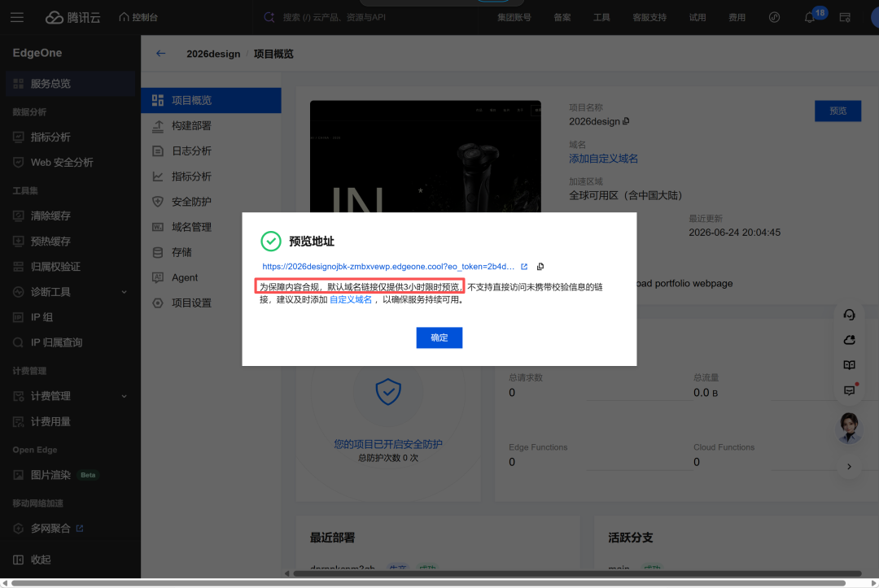Click 2026design breadcrumb
The width and height of the screenshot is (879, 588).
[213, 54]
